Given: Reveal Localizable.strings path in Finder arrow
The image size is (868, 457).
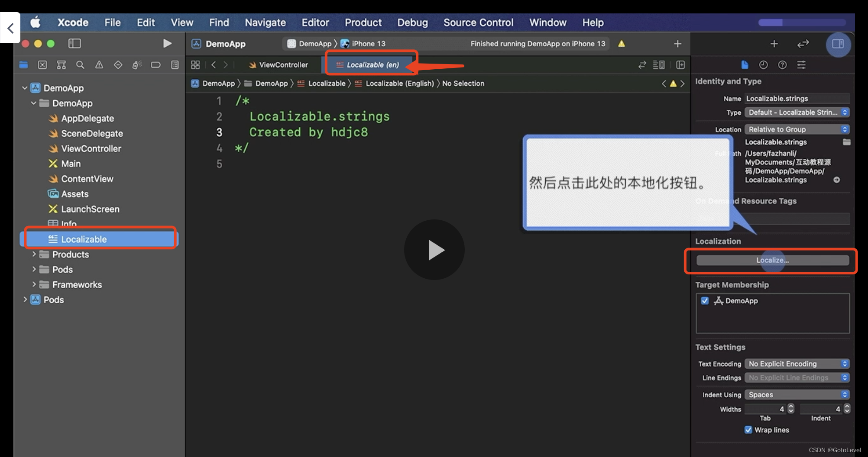Looking at the screenshot, I should point(837,180).
